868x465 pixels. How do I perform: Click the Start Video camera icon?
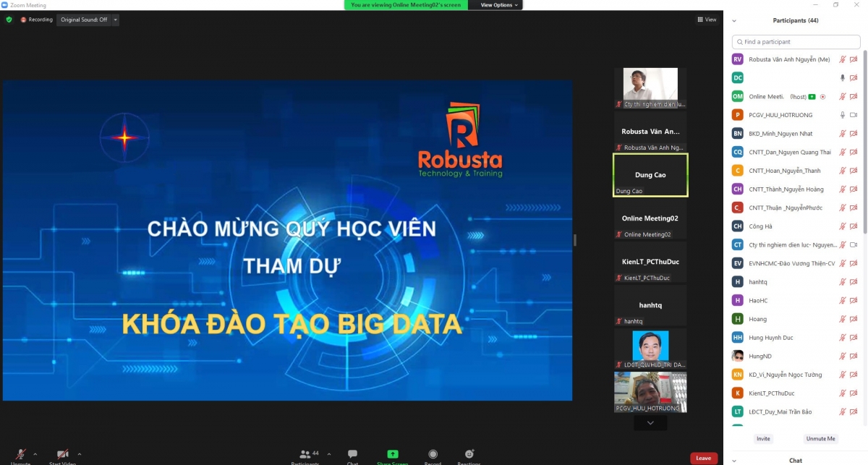click(63, 454)
